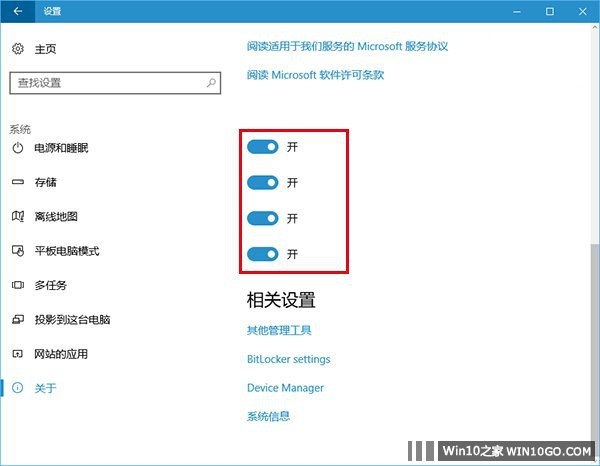Click the info icon beside 关于

18,388
